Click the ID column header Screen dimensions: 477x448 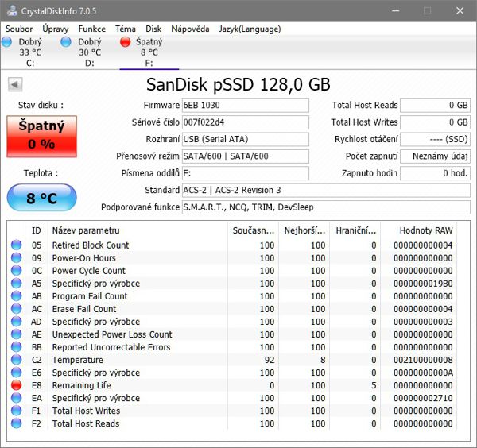pyautogui.click(x=37, y=230)
